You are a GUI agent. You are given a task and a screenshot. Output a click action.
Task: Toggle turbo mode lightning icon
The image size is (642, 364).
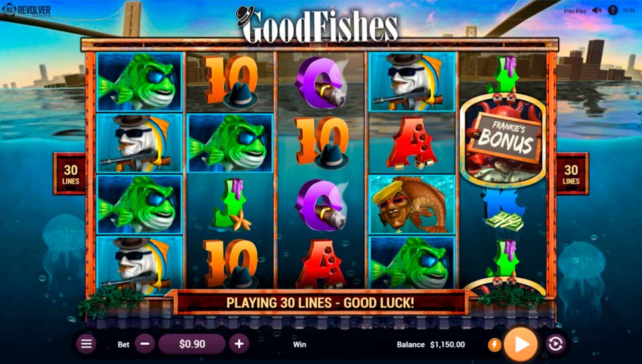(494, 345)
